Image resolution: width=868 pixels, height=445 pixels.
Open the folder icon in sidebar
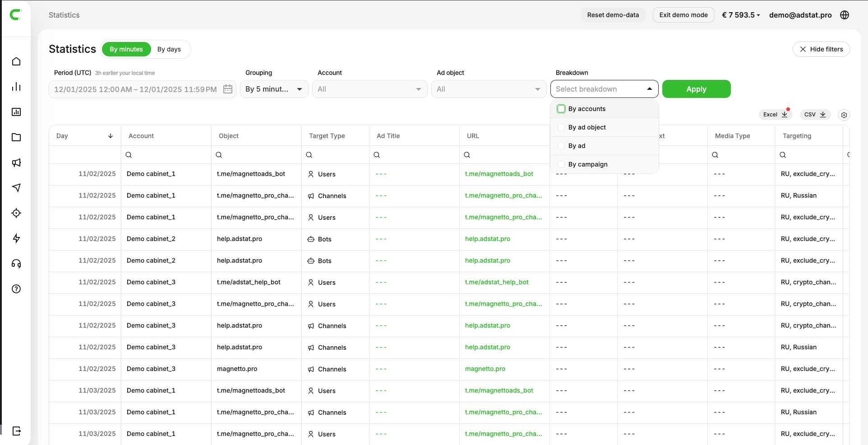point(16,137)
